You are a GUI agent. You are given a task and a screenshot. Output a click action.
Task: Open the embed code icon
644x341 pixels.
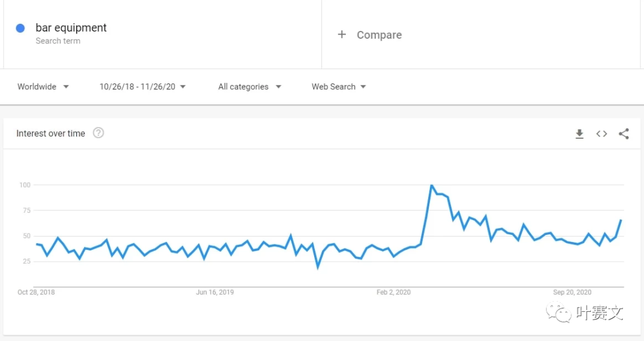[602, 134]
